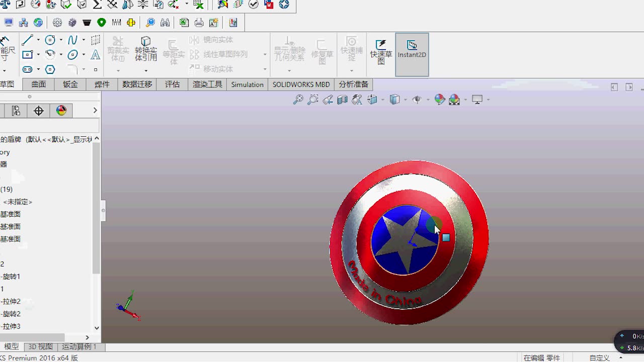
Task: Open dropdown arrow beside Apply Scene icon
Action: click(x=465, y=100)
